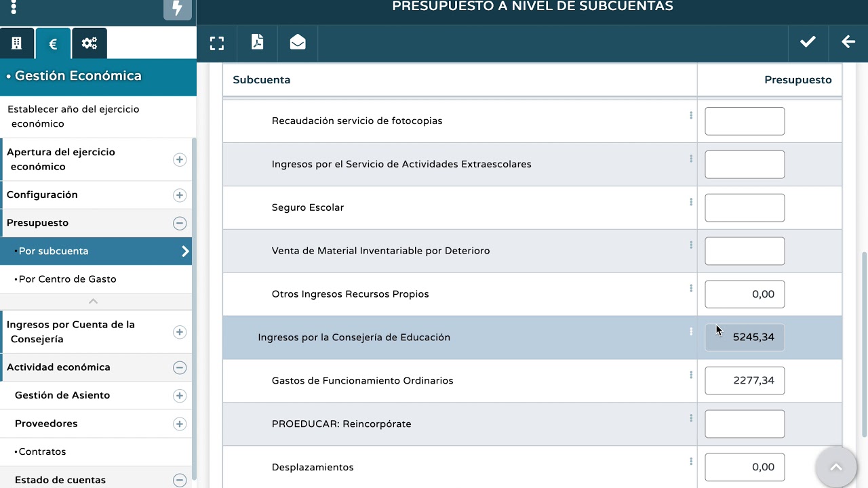Click 'Ingresos por la Consejería de Educación' label

354,338
